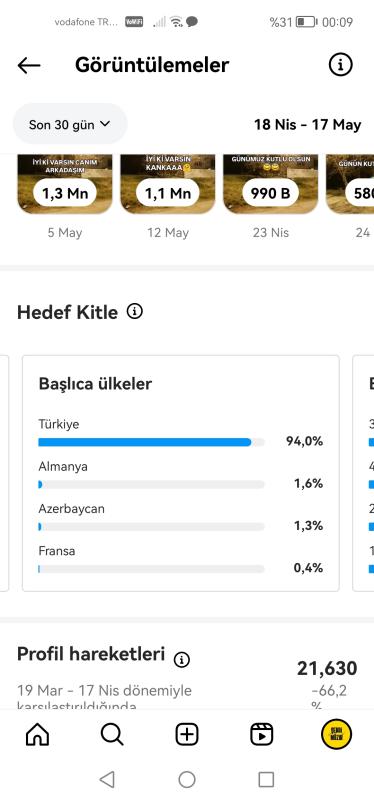The width and height of the screenshot is (374, 800).
Task: Open the 5 May post thumbnail
Action: (x=65, y=184)
